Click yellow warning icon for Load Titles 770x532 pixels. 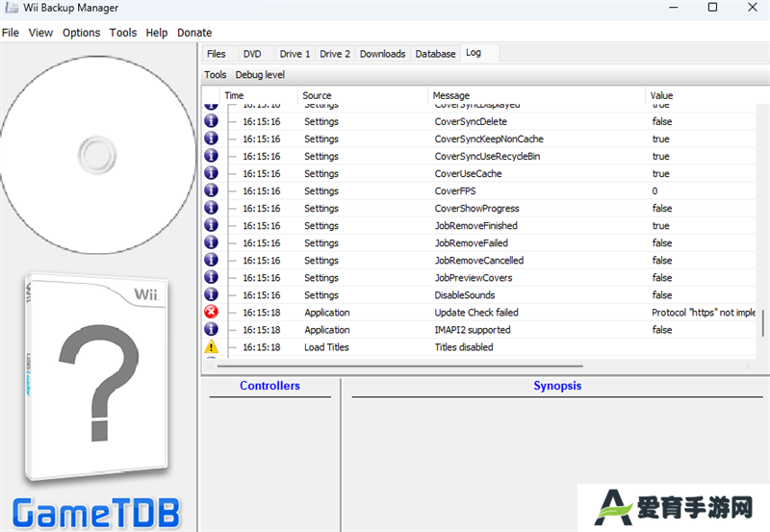(211, 346)
